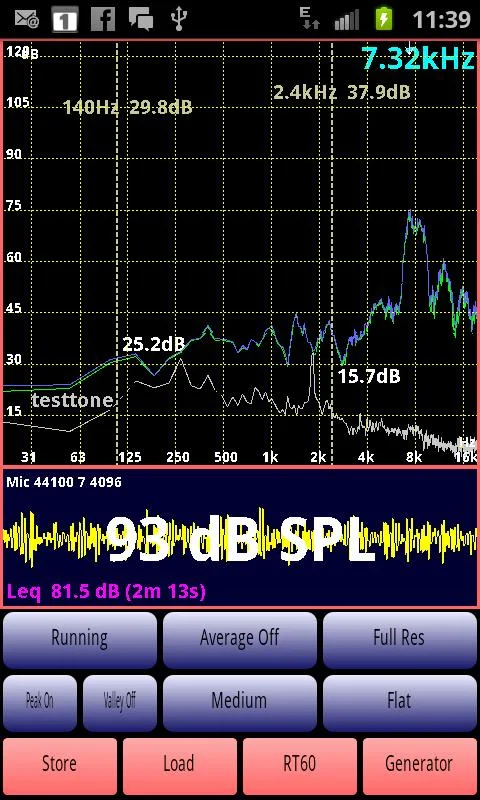Image resolution: width=480 pixels, height=800 pixels.
Task: Select the 2.4kHz vertical cursor line
Action: coord(332,253)
